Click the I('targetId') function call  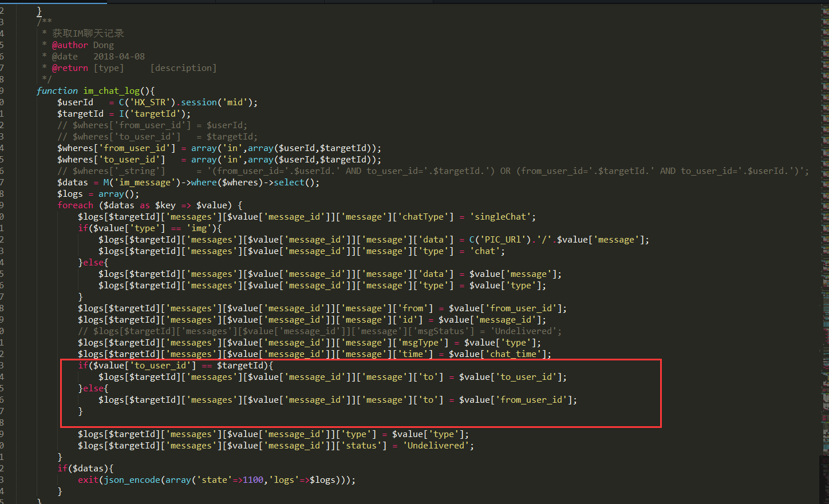155,114
